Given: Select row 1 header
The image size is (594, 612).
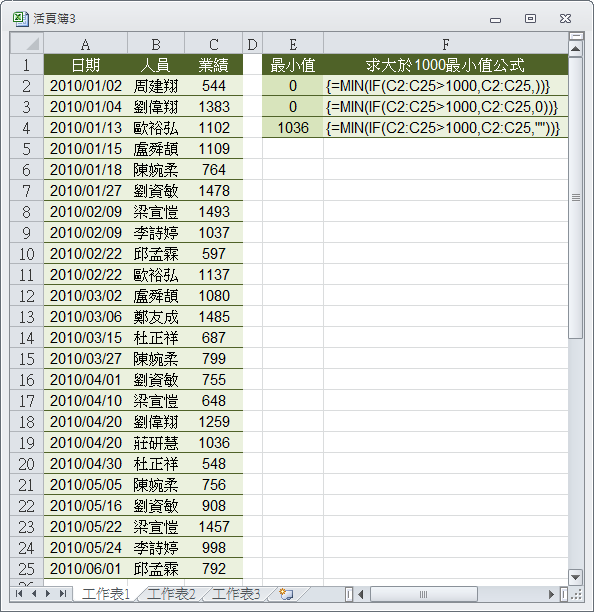Looking at the screenshot, I should (27, 65).
